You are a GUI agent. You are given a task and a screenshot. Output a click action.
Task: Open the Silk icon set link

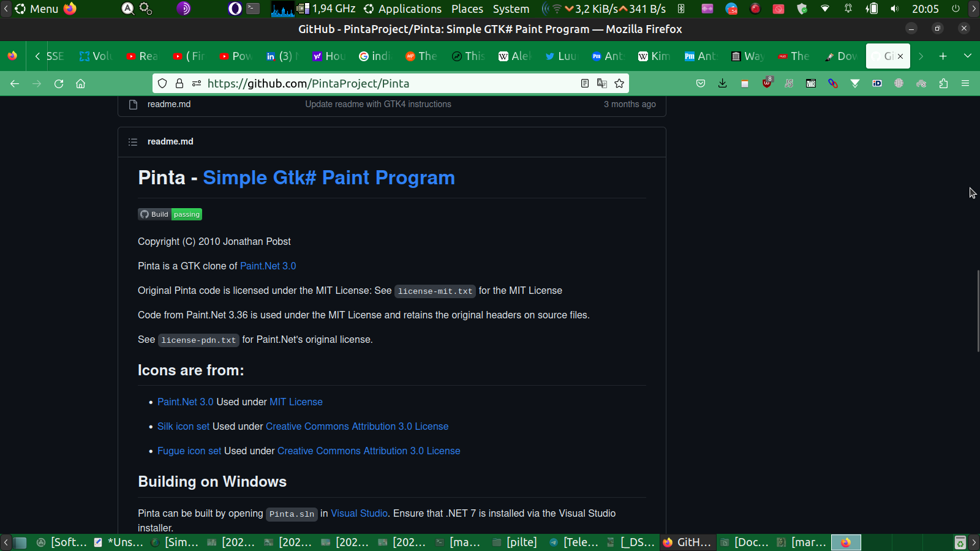coord(183,426)
